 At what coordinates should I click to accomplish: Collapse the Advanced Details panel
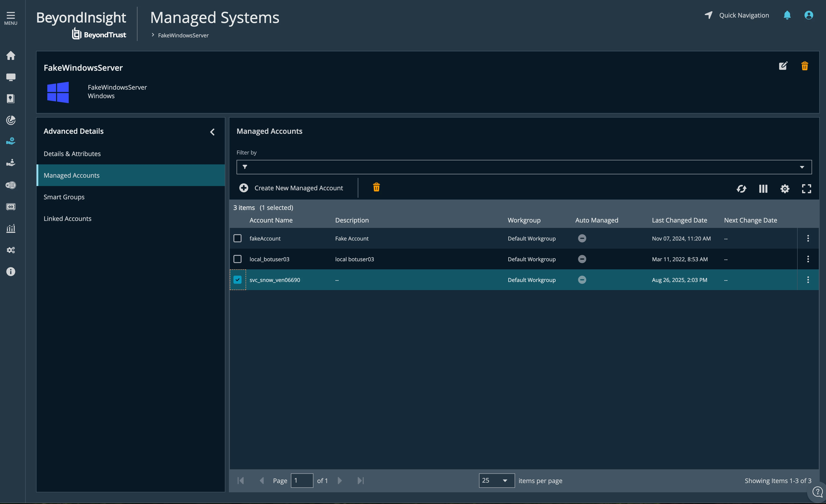coord(212,132)
